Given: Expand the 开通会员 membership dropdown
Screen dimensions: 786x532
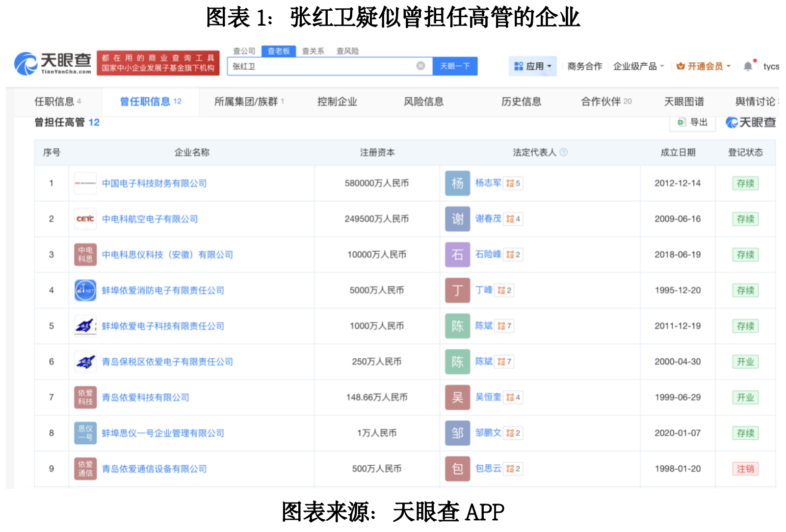Looking at the screenshot, I should point(703,66).
